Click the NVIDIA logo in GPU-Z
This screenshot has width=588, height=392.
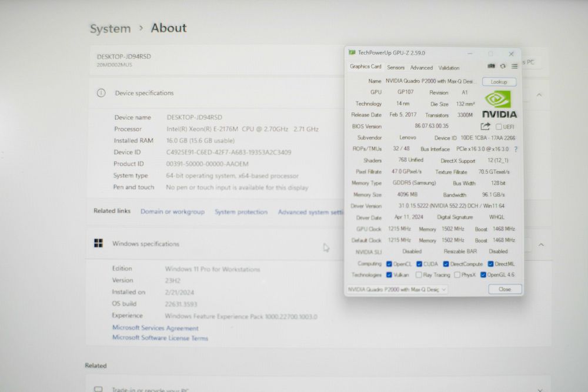pyautogui.click(x=499, y=105)
